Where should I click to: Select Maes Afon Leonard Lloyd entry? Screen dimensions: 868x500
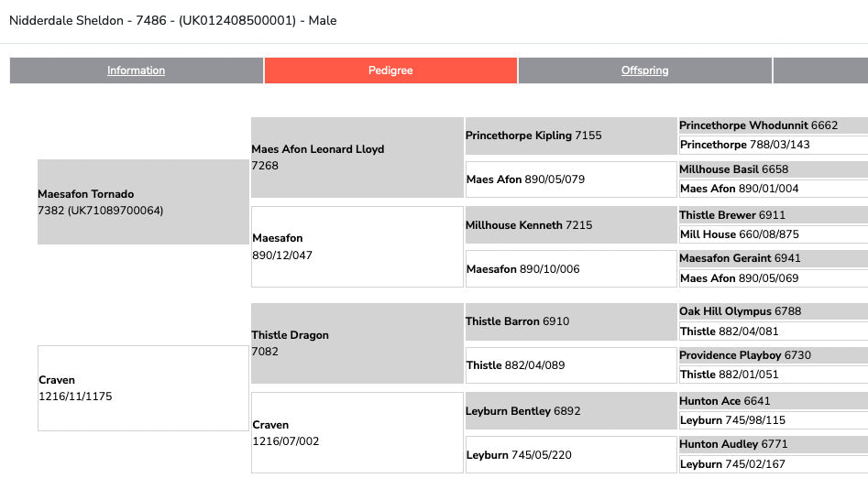coord(357,157)
